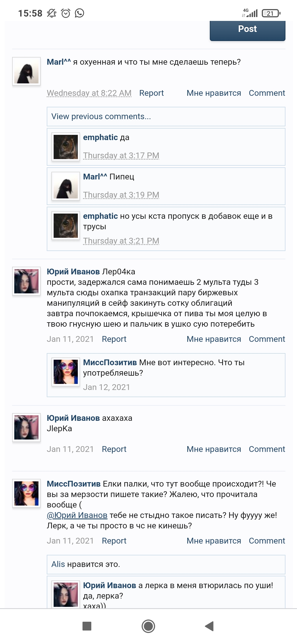297x644 pixels.
Task: Like Юрий Иванов's 'ахахаха JlepKa' comment
Action: coord(213,449)
